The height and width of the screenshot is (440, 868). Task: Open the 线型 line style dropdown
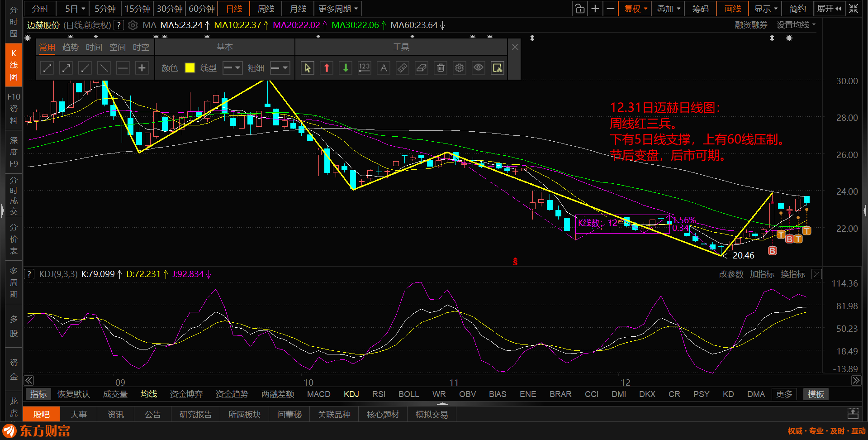point(232,68)
